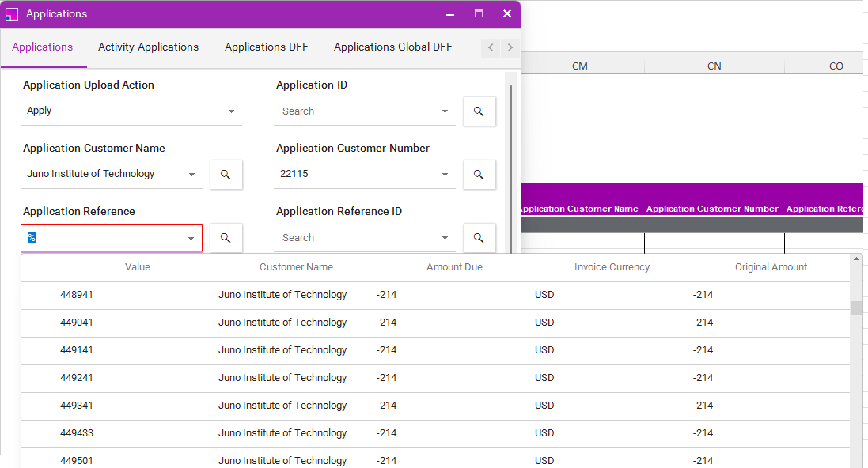868x468 pixels.
Task: Click the Application ID search magnifier icon
Action: point(479,111)
